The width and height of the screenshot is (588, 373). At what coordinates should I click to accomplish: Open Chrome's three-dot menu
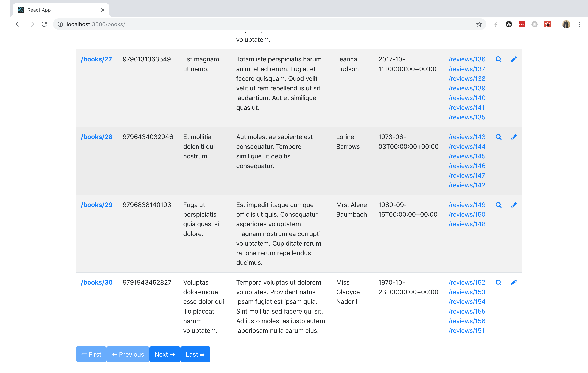click(x=579, y=24)
